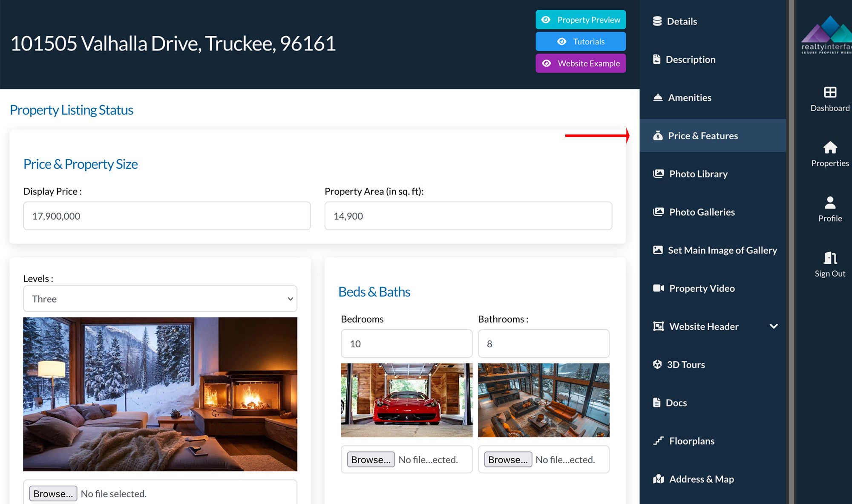This screenshot has width=852, height=504.
Task: Open the Docs section icon
Action: pyautogui.click(x=657, y=402)
